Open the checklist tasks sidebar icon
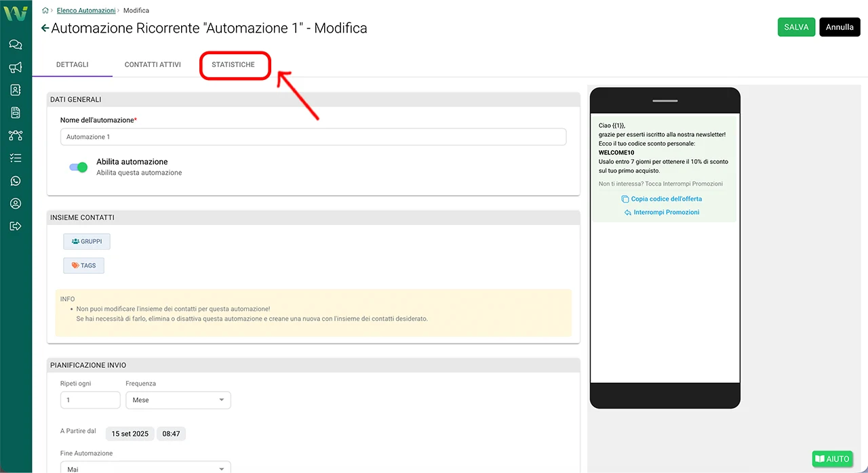The height and width of the screenshot is (473, 868). click(15, 158)
